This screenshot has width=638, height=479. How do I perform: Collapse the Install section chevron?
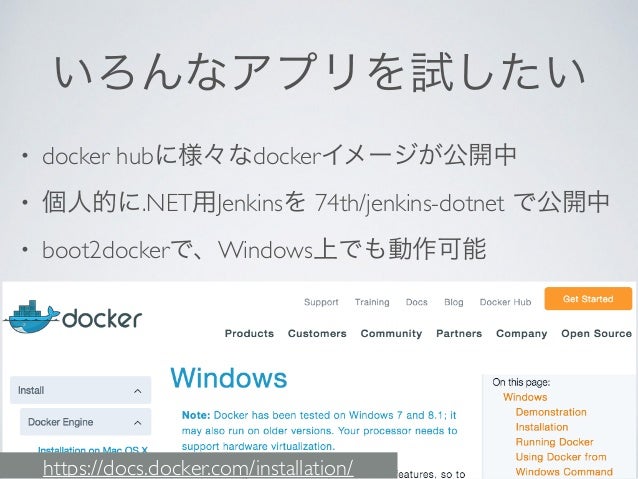[x=138, y=391]
